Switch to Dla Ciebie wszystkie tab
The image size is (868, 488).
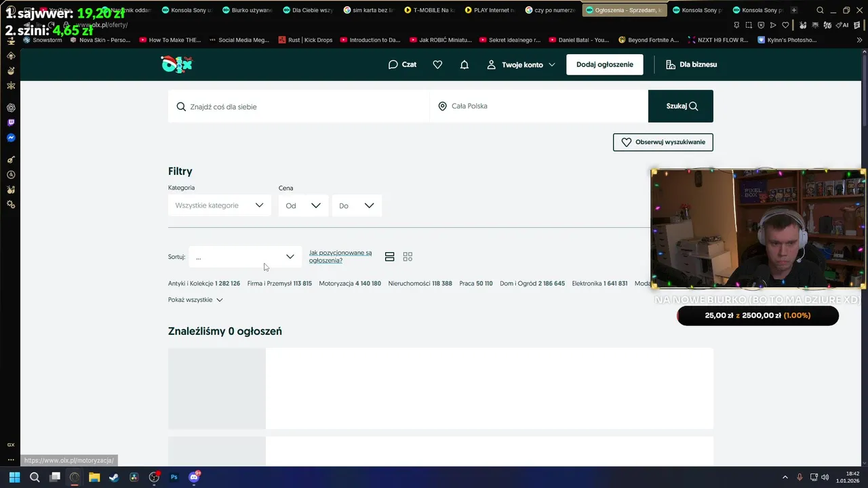pos(307,10)
